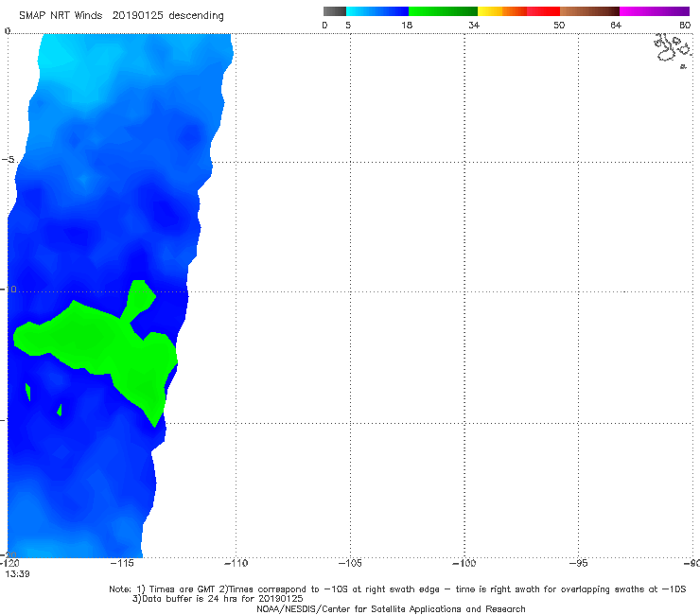Click the latitude label '-5'
700x615 pixels.
(8, 160)
